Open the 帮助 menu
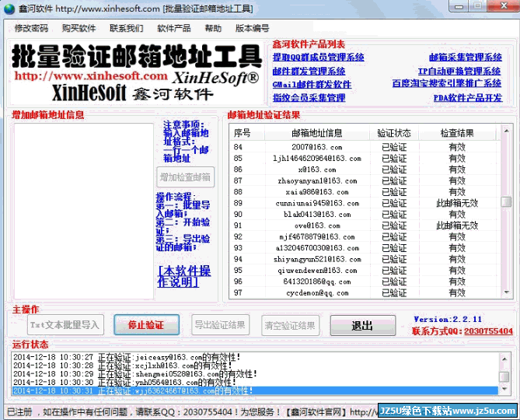 tap(213, 28)
